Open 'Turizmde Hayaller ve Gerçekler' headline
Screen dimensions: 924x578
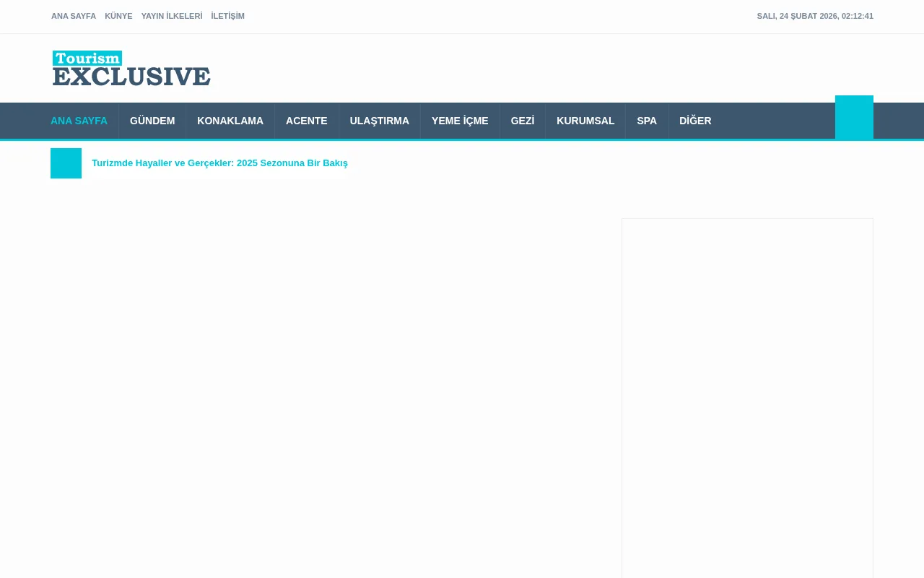219,163
